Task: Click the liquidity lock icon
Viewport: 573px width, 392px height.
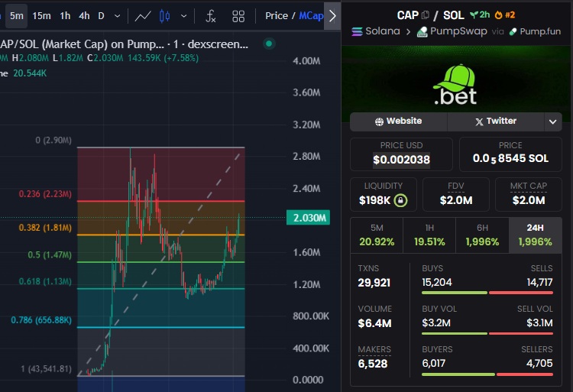Action: pyautogui.click(x=400, y=200)
